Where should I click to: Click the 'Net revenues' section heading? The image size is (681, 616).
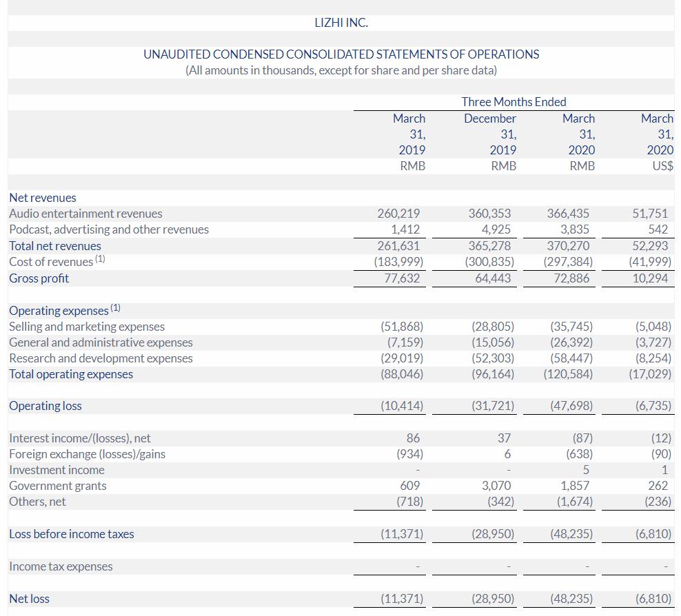(43, 198)
